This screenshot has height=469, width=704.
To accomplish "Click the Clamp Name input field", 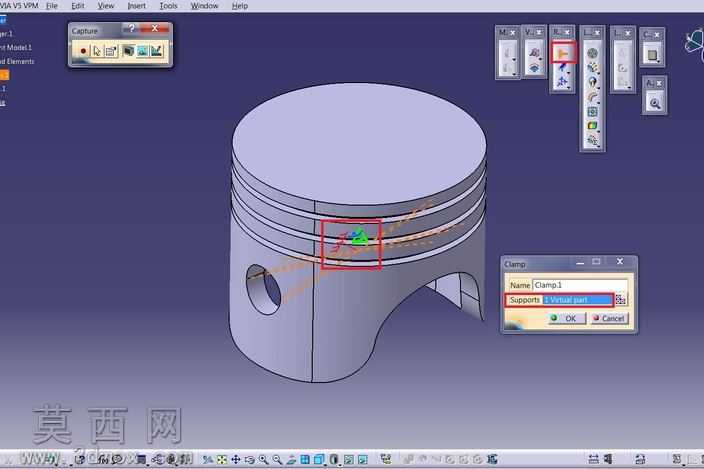I will pyautogui.click(x=580, y=285).
